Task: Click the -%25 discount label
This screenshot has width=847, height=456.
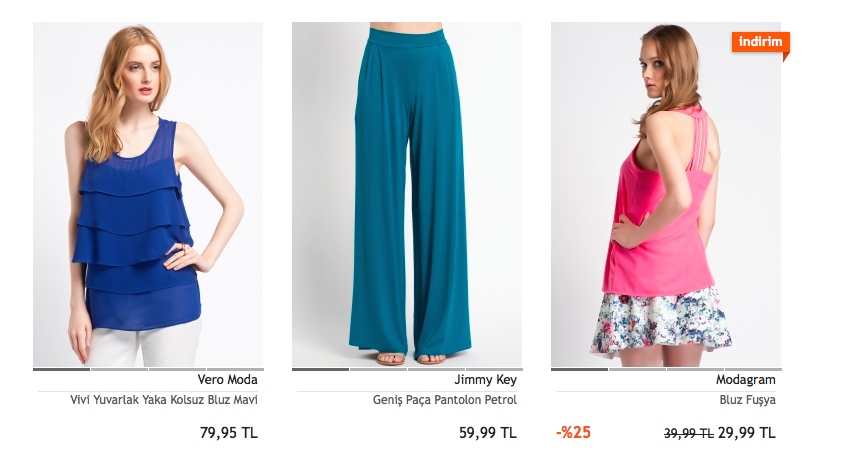Action: (x=573, y=432)
